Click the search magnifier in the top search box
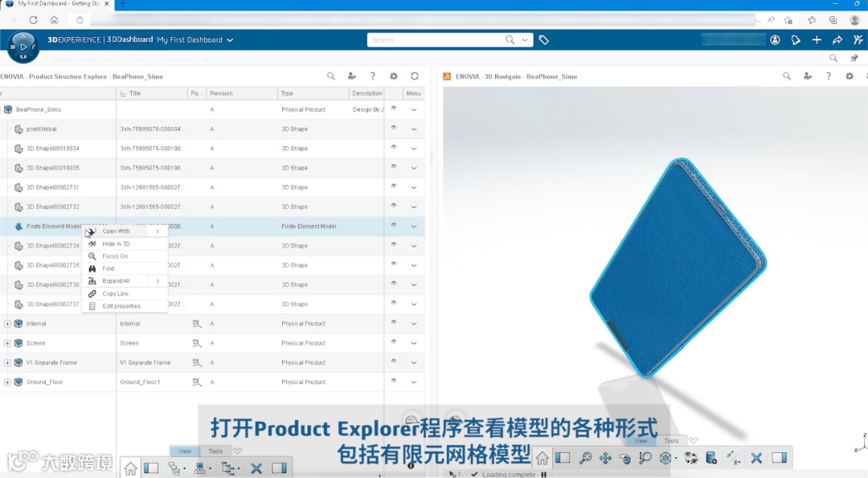 click(510, 40)
